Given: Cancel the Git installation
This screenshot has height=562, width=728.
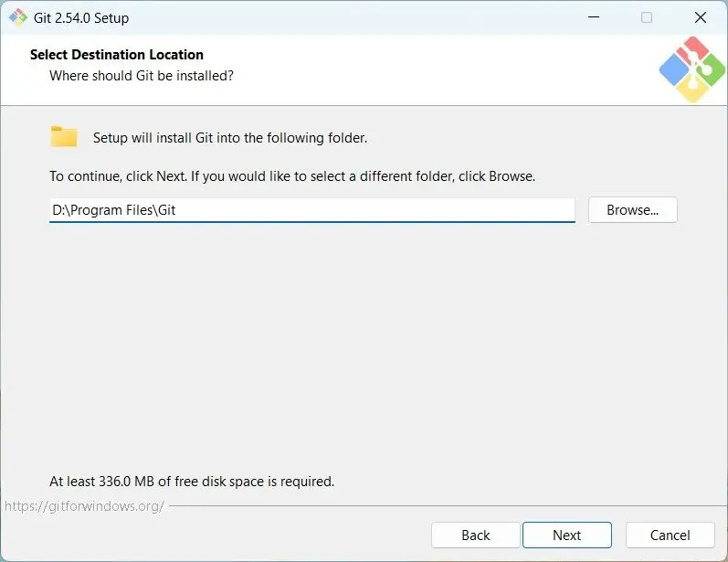Looking at the screenshot, I should coord(670,535).
